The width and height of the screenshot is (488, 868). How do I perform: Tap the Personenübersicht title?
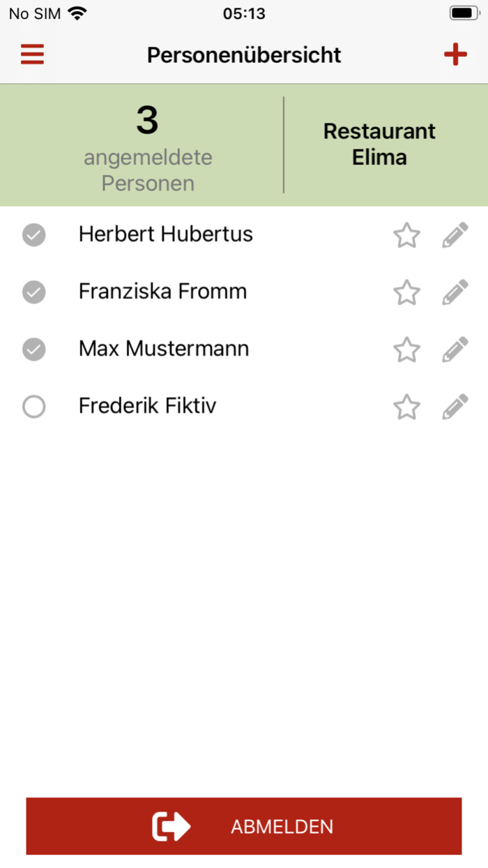(x=243, y=54)
